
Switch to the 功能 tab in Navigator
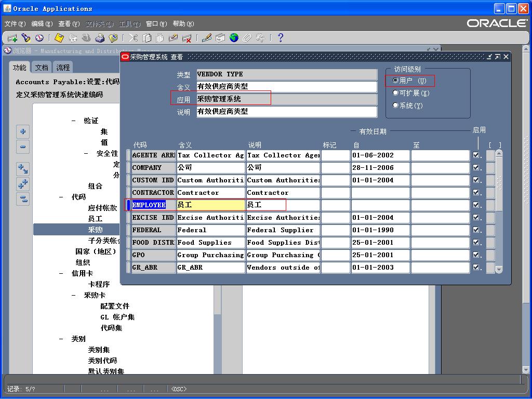(20, 68)
